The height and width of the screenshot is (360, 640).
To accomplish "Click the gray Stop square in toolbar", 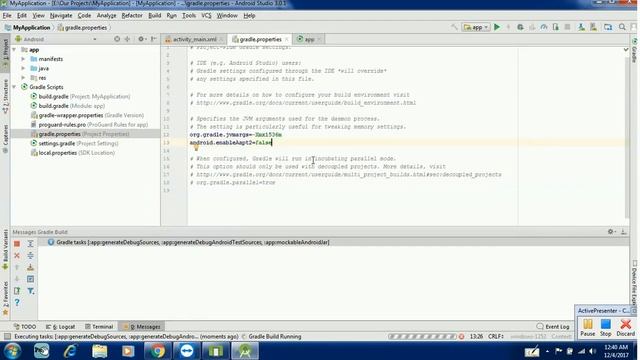I will point(567,27).
